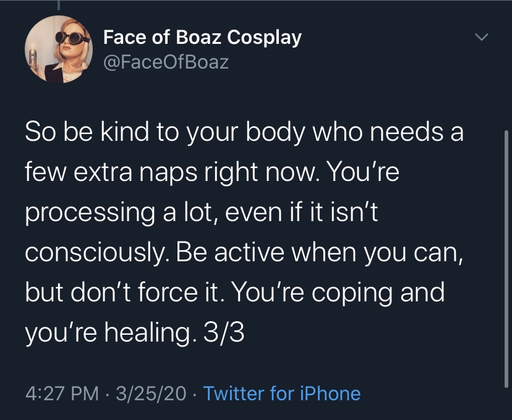The height and width of the screenshot is (420, 512).
Task: Tap the word 'Cosplay' in the display name
Action: pyautogui.click(x=265, y=38)
